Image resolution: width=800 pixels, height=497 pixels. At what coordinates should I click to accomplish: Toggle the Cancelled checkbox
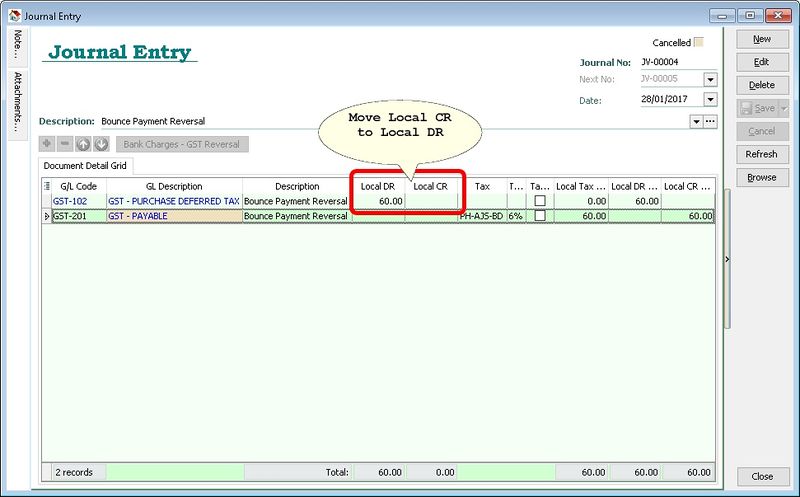click(x=699, y=43)
